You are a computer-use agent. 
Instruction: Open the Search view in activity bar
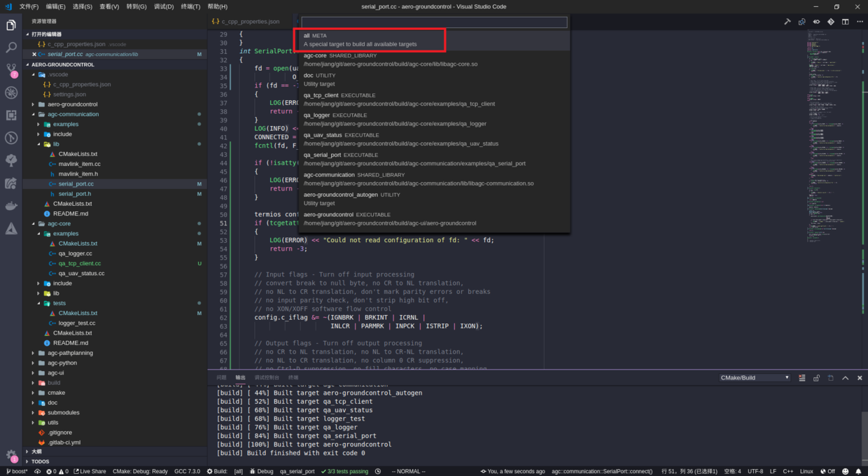point(11,48)
